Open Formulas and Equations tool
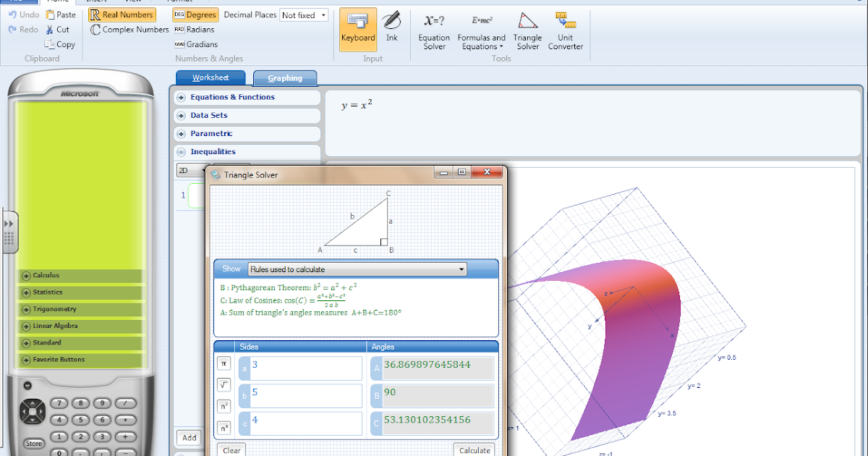868x456 pixels. [x=481, y=31]
